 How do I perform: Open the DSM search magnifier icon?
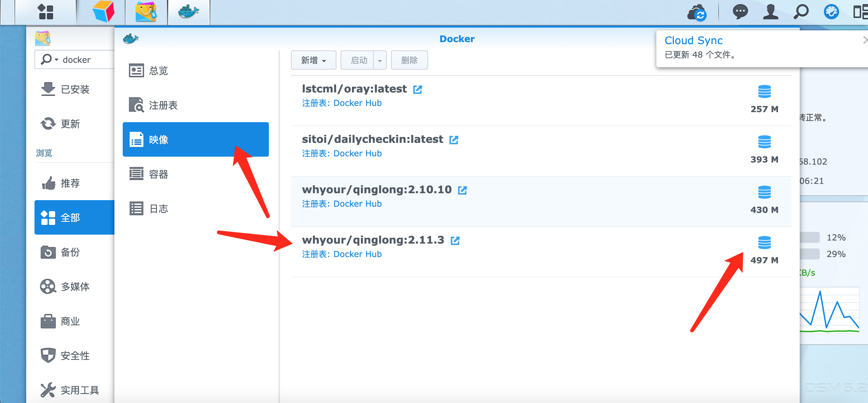click(x=801, y=12)
